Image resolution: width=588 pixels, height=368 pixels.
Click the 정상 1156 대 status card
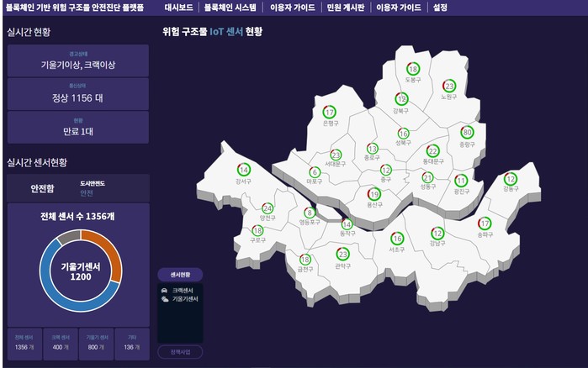(x=77, y=93)
